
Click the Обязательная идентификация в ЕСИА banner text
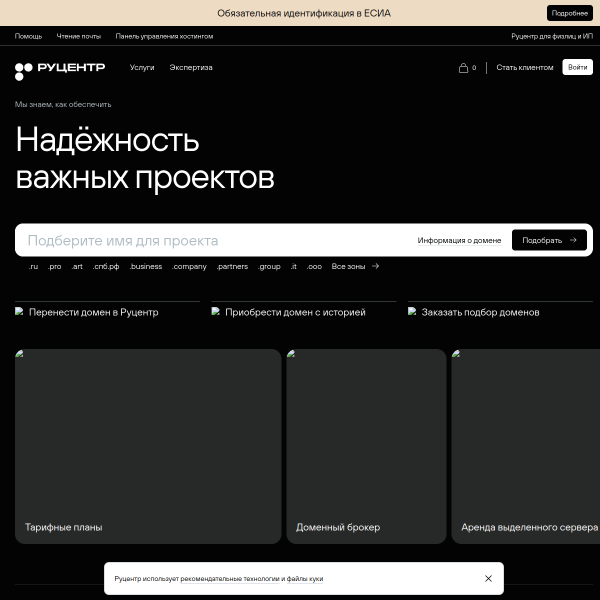[304, 13]
